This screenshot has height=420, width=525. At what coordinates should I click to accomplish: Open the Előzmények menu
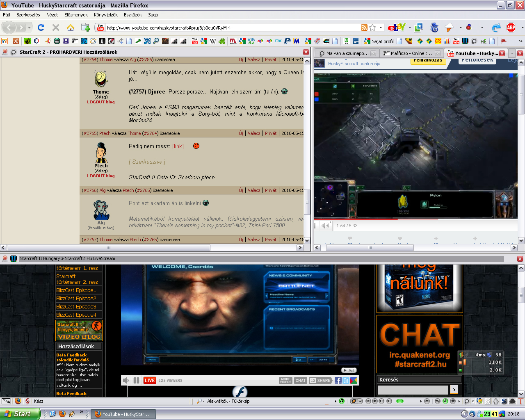point(76,15)
